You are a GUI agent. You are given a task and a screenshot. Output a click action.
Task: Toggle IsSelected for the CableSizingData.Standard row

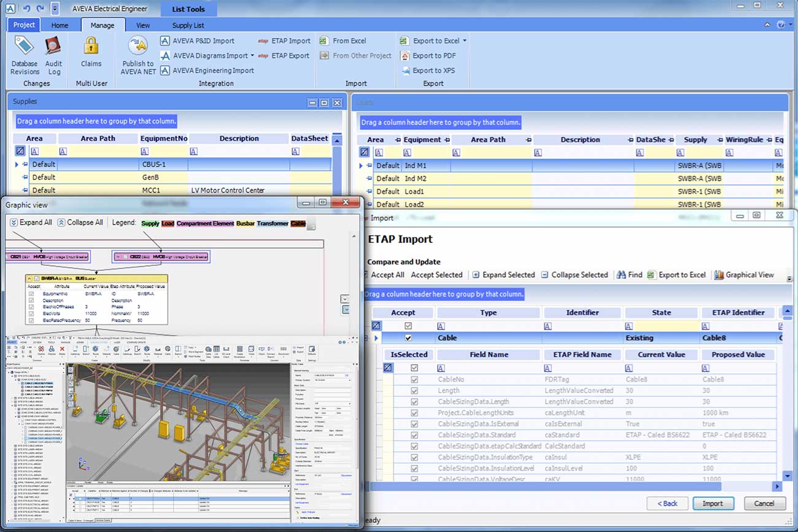click(414, 435)
